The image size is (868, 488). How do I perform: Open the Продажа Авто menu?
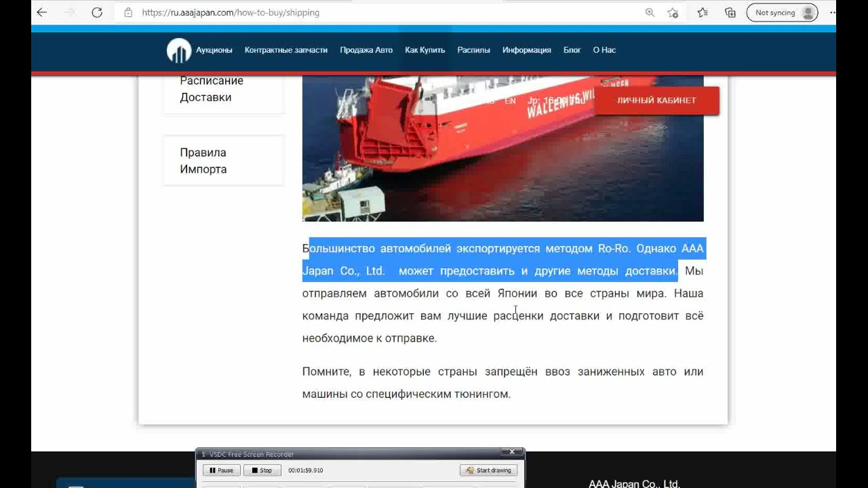point(366,50)
